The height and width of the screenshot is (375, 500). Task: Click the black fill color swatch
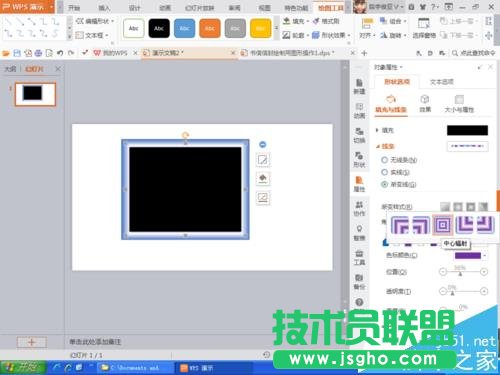pos(467,130)
